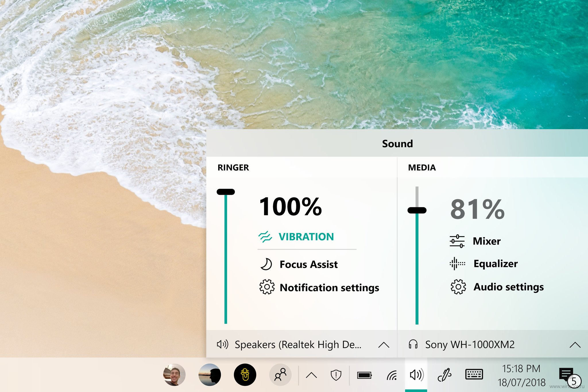Image resolution: width=588 pixels, height=392 pixels.
Task: Click the MEDIA section header
Action: click(422, 168)
